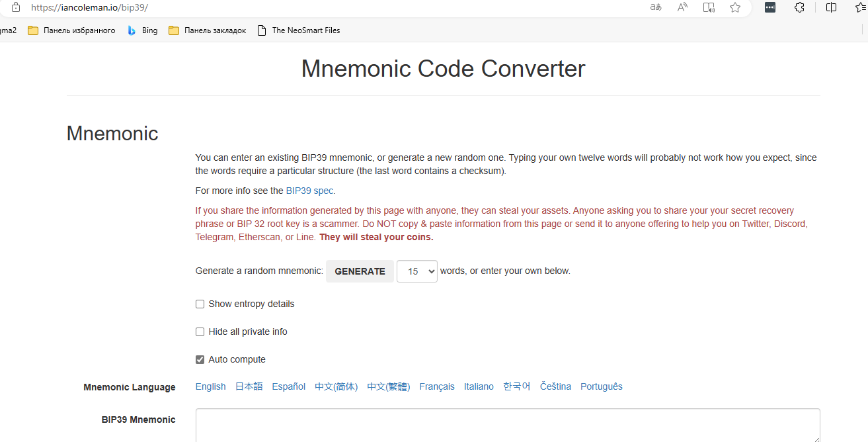Screen dimensions: 868x442
Task: Click the BIP39 Mnemonic field label
Action: (139, 420)
